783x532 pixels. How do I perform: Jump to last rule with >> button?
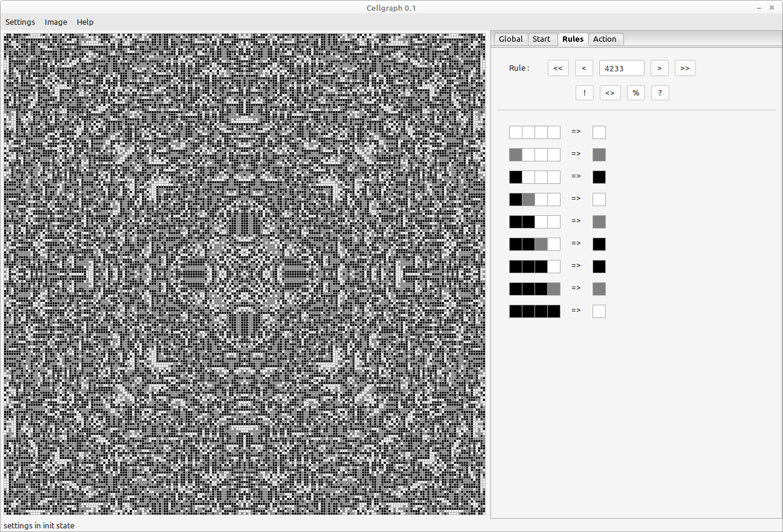685,68
